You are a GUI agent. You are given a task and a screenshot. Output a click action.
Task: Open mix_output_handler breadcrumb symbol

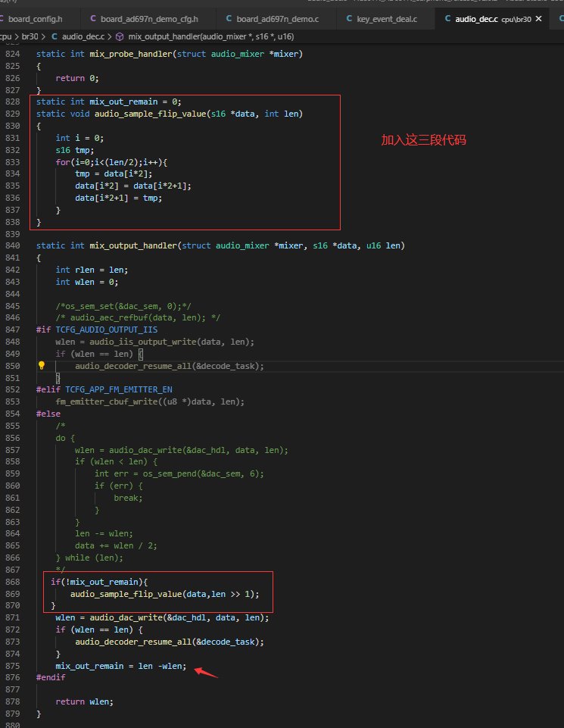point(211,36)
